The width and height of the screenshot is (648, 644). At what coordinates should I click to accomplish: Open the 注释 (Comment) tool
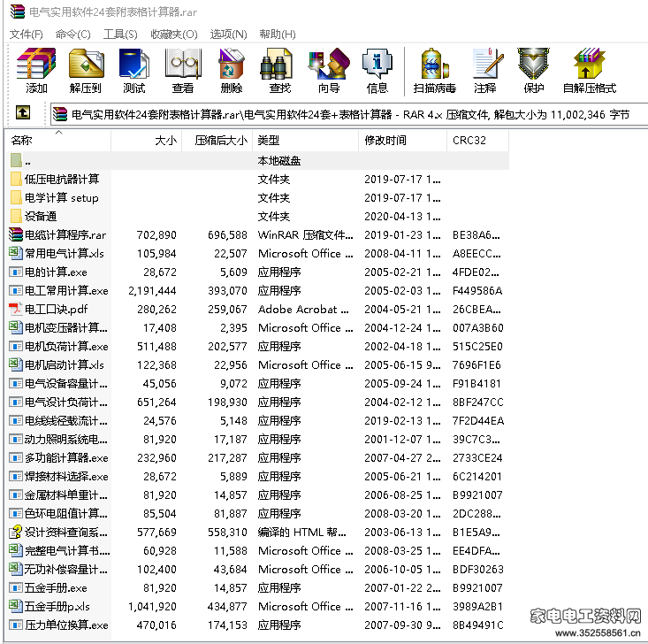click(488, 64)
